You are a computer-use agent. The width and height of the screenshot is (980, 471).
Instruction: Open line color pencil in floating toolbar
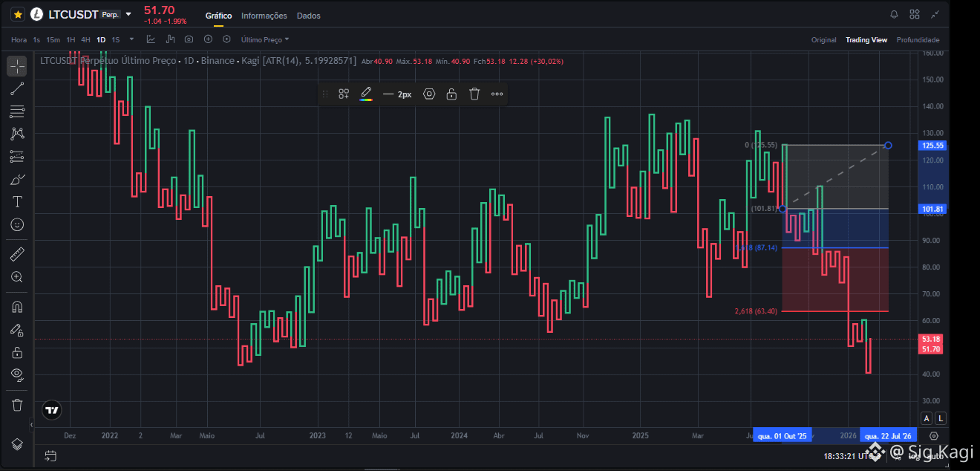point(366,94)
